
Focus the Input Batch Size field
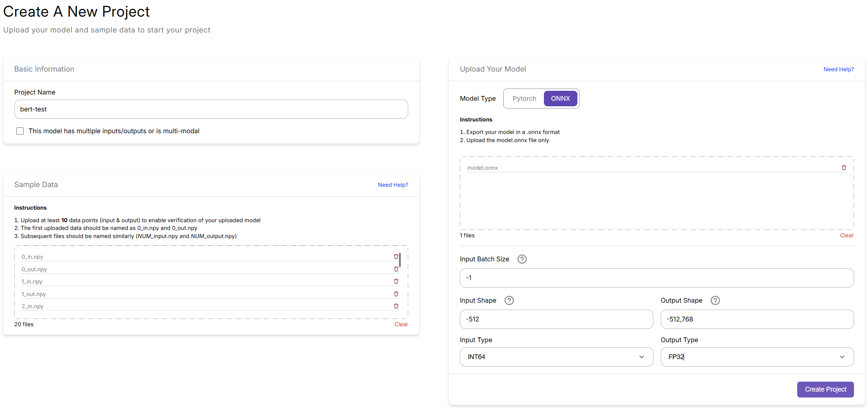point(657,278)
